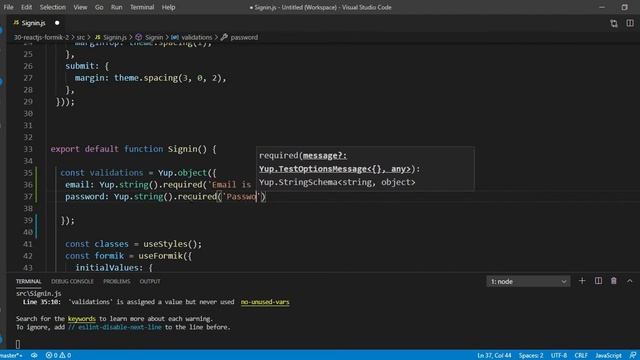Screen dimensions: 640x360
Task: Click 'Signin' function name on line 33
Action: pyautogui.click(x=182, y=149)
